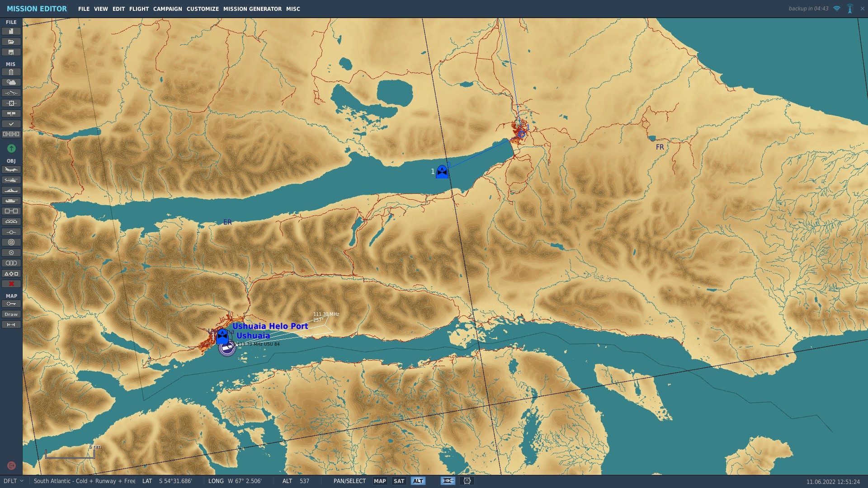The height and width of the screenshot is (488, 868).
Task: Select the airplane group placement tool
Action: pos(11,169)
